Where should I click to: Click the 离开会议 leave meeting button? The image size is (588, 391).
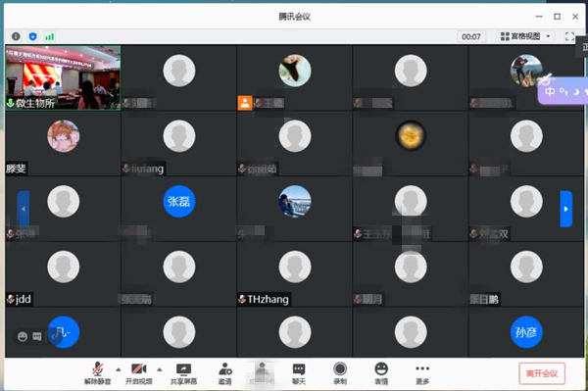542,373
